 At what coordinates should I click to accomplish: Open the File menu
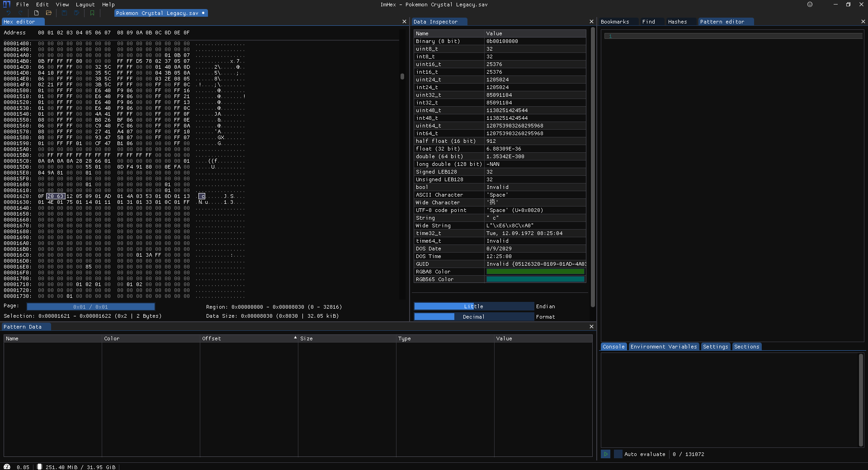click(x=23, y=5)
